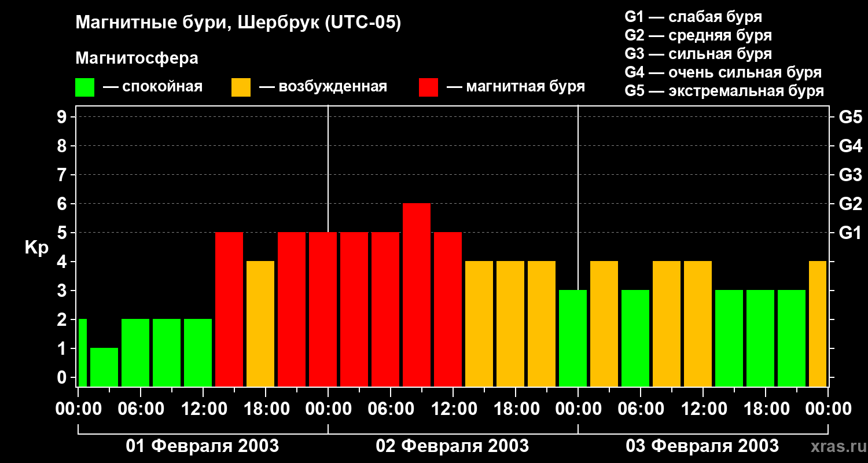Click the tallest red bar reaching Kp 6
Image resolution: width=868 pixels, height=463 pixels.
click(x=417, y=295)
